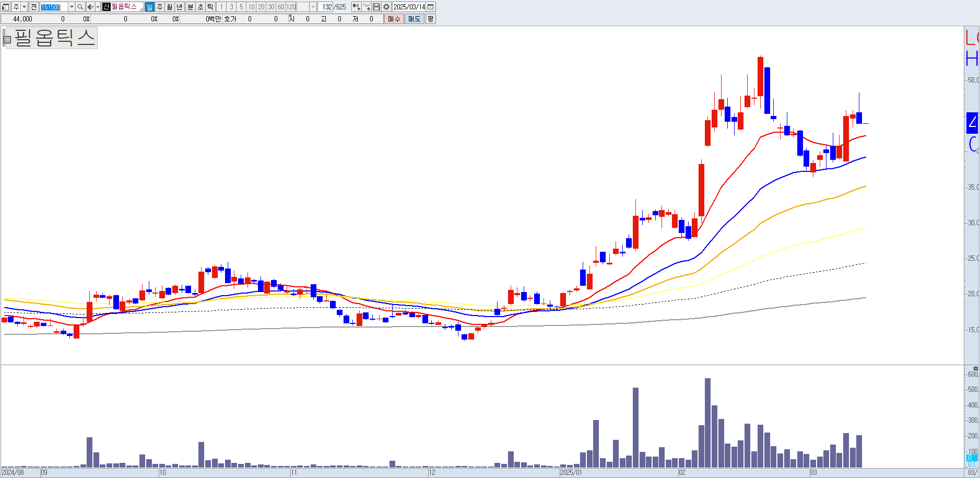Click the panel layout icon at top-left

pyautogui.click(x=6, y=7)
